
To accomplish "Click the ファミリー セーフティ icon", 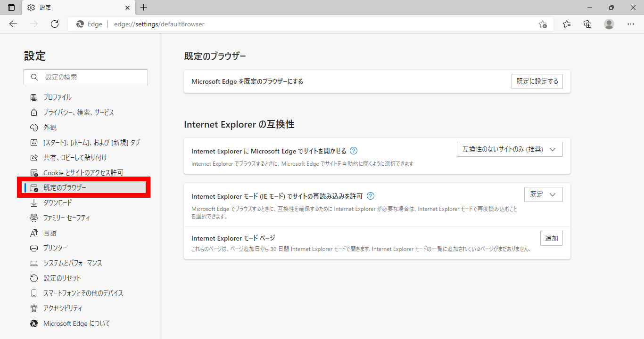I will click(34, 218).
